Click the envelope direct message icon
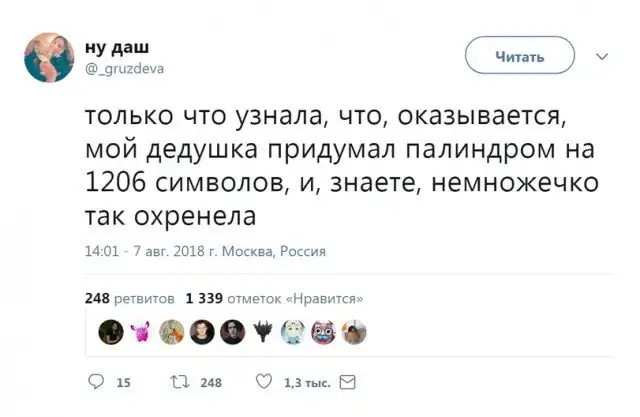The image size is (640, 417). pyautogui.click(x=347, y=381)
